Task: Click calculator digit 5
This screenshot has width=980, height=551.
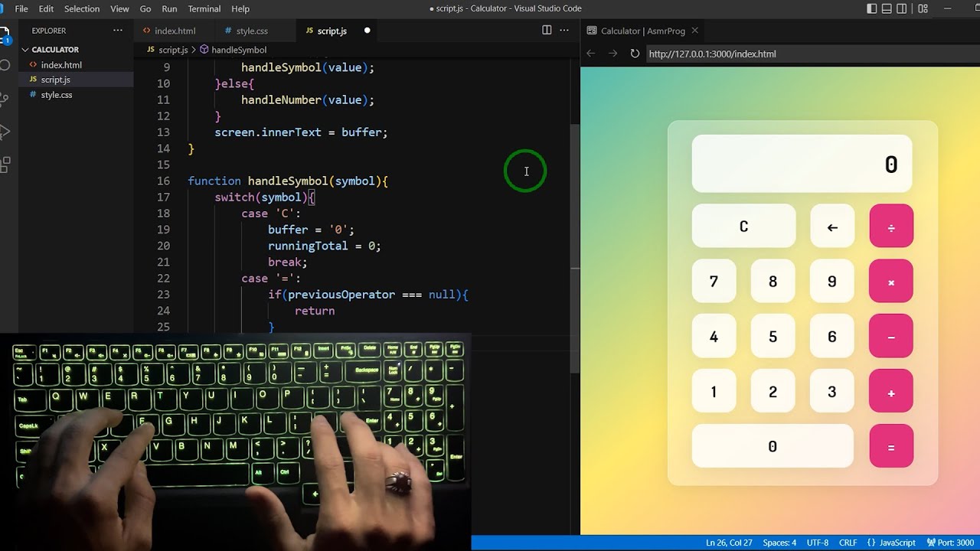Action: 773,337
